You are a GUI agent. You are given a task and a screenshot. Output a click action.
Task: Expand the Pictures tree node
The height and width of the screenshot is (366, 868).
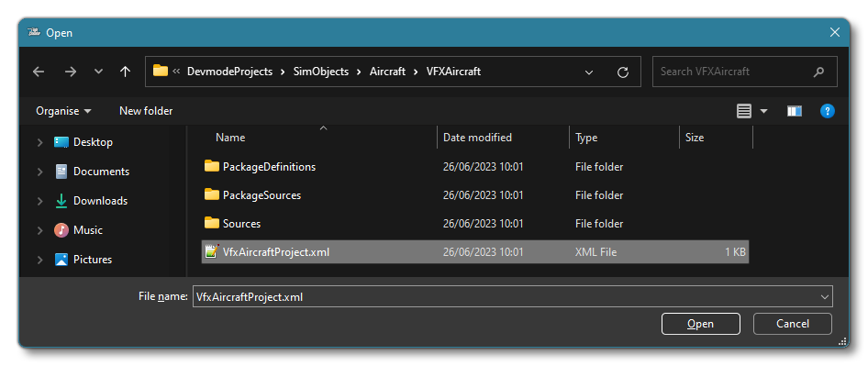coord(39,260)
